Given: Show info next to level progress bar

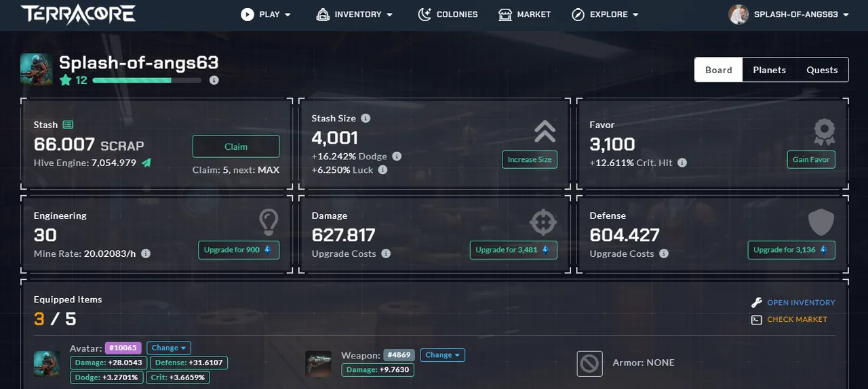Looking at the screenshot, I should pos(214,80).
